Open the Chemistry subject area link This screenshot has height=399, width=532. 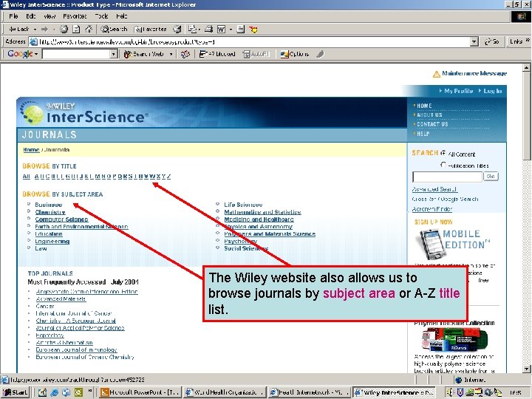point(50,212)
